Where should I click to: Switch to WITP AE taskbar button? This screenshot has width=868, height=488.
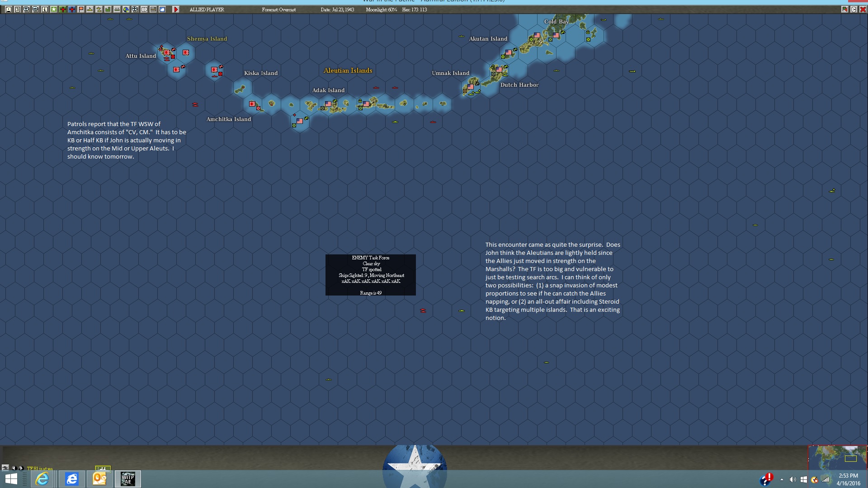coord(128,479)
